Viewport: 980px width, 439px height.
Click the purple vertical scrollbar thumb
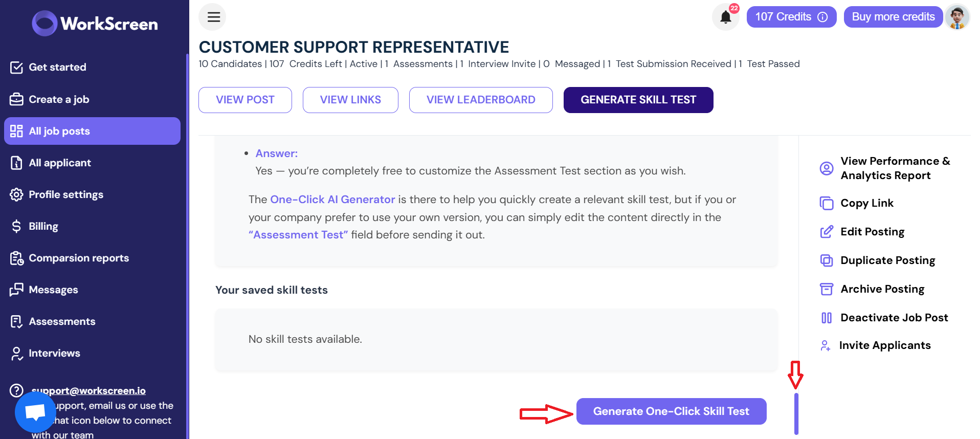[796, 413]
